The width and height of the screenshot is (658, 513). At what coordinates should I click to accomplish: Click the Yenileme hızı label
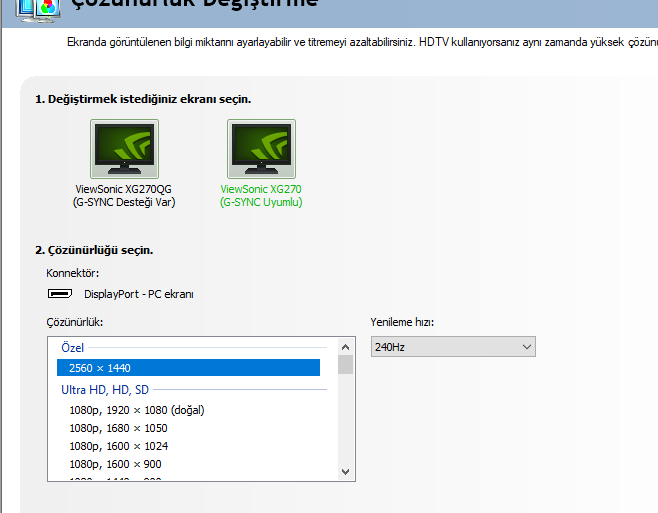[402, 322]
